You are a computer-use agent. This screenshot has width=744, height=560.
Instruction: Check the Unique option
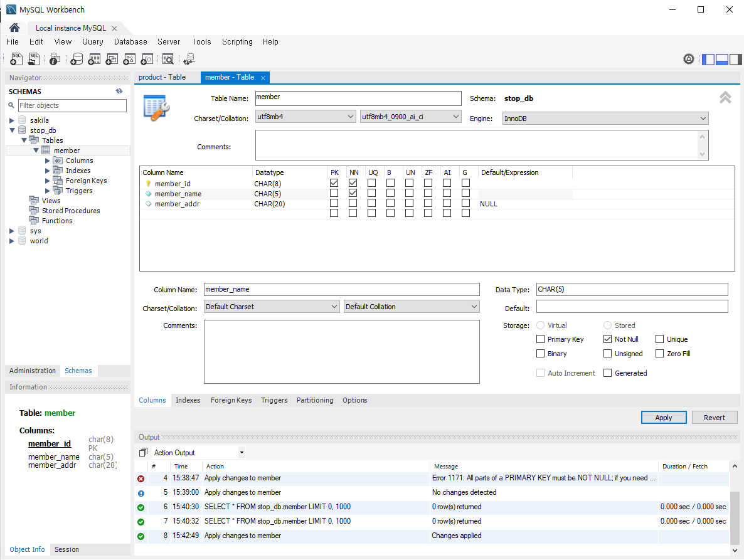tap(659, 339)
